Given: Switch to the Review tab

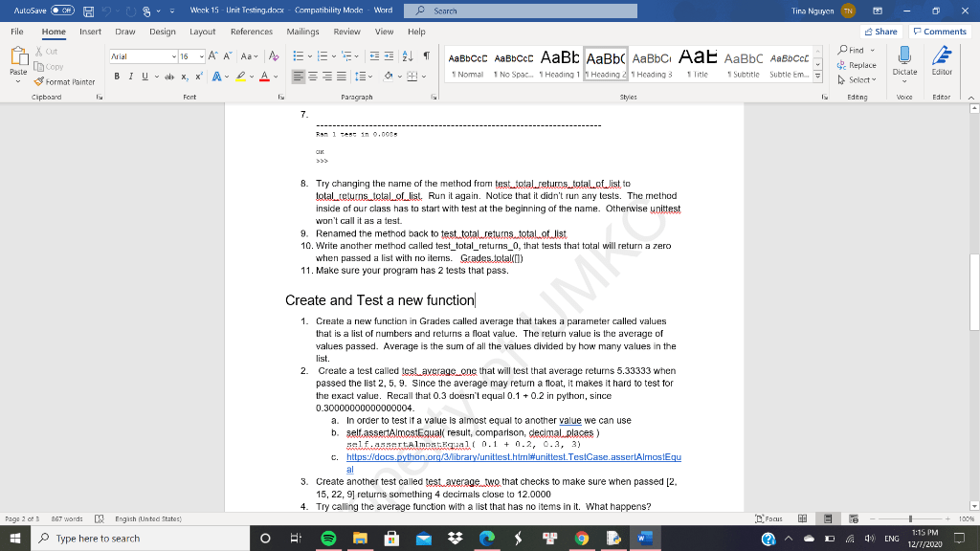Looking at the screenshot, I should coord(346,32).
